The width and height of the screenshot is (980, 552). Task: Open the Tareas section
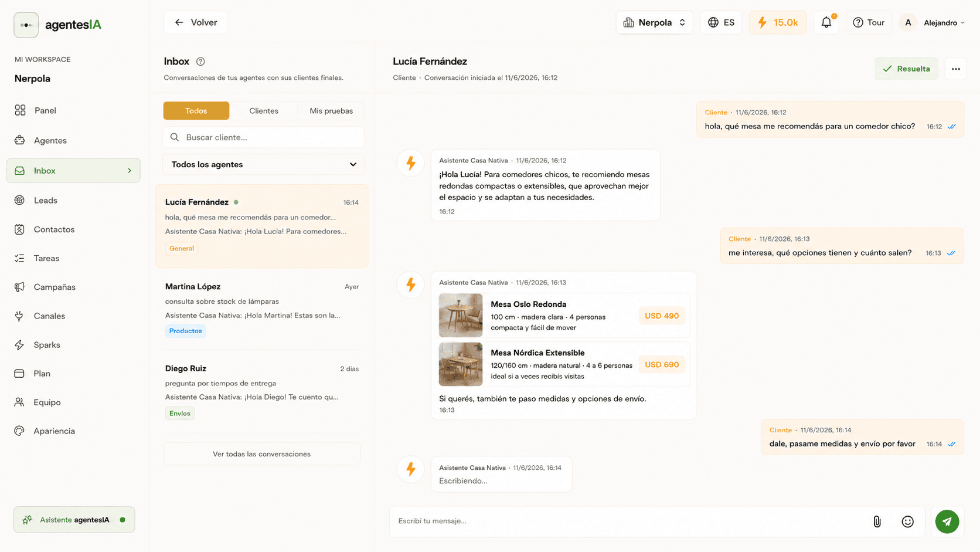(x=73, y=258)
